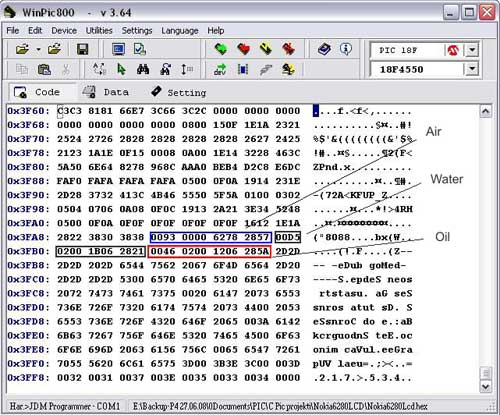Viewport: 500px width, 415px height.
Task: Open the Utilities menu
Action: pyautogui.click(x=99, y=31)
